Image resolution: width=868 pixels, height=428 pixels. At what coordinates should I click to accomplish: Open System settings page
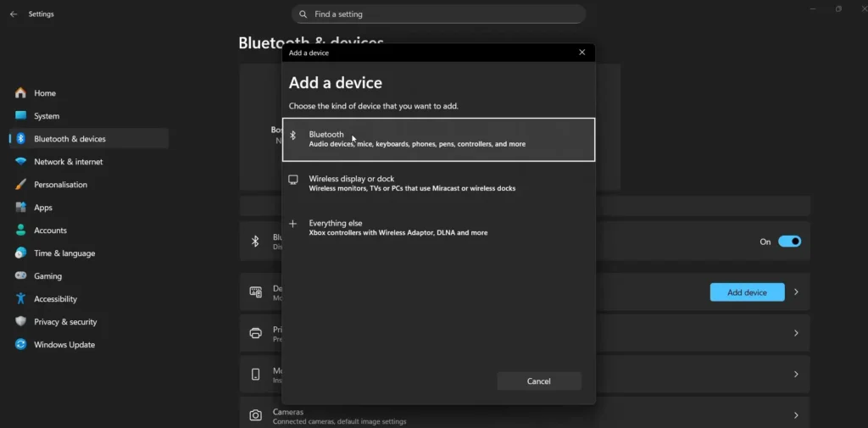point(89,116)
